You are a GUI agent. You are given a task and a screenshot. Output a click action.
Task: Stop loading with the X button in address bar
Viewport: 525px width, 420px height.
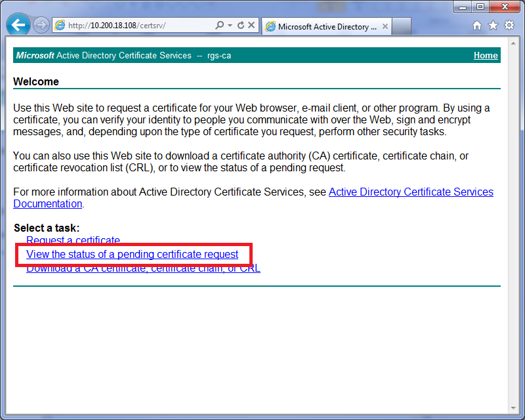(x=251, y=25)
